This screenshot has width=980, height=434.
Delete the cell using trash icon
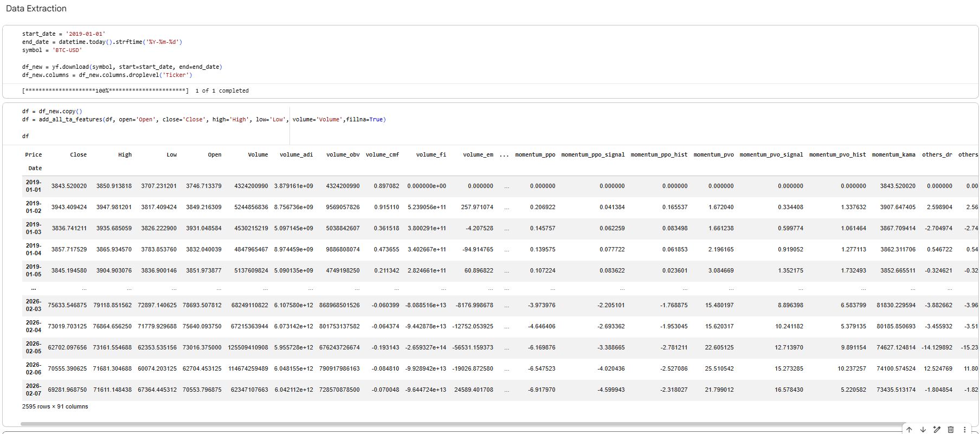coord(950,430)
